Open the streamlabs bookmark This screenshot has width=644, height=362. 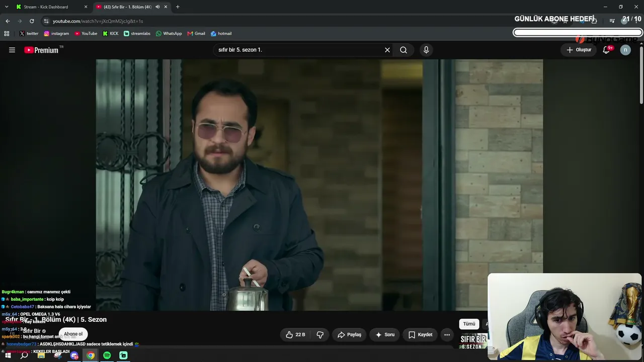[x=137, y=34]
